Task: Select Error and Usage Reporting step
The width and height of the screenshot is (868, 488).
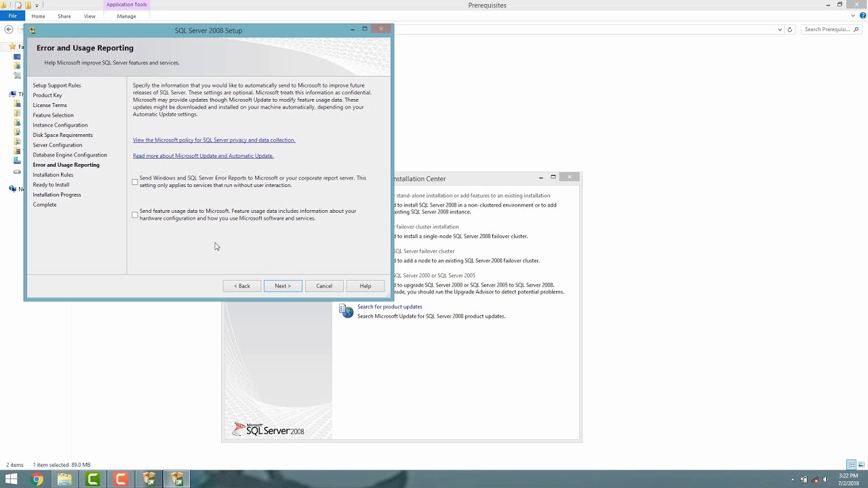Action: (66, 165)
